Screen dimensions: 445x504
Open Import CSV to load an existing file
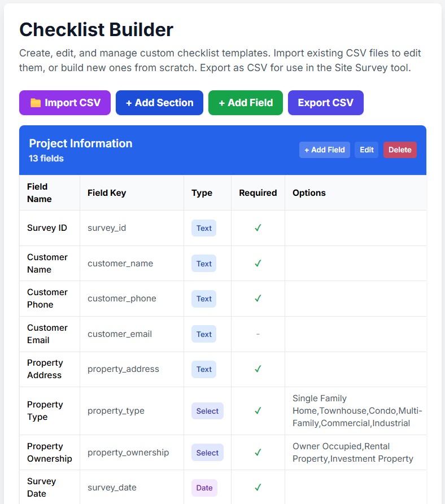(x=64, y=102)
